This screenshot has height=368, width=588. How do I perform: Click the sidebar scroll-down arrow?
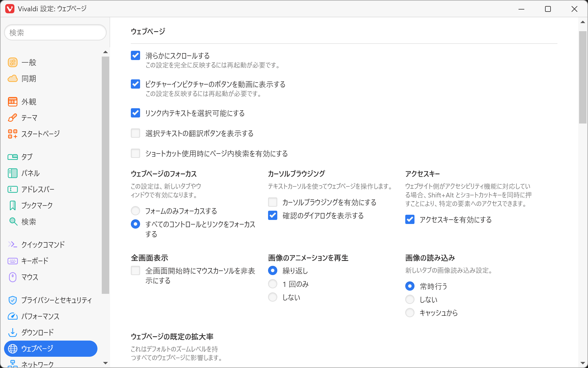[x=105, y=363]
